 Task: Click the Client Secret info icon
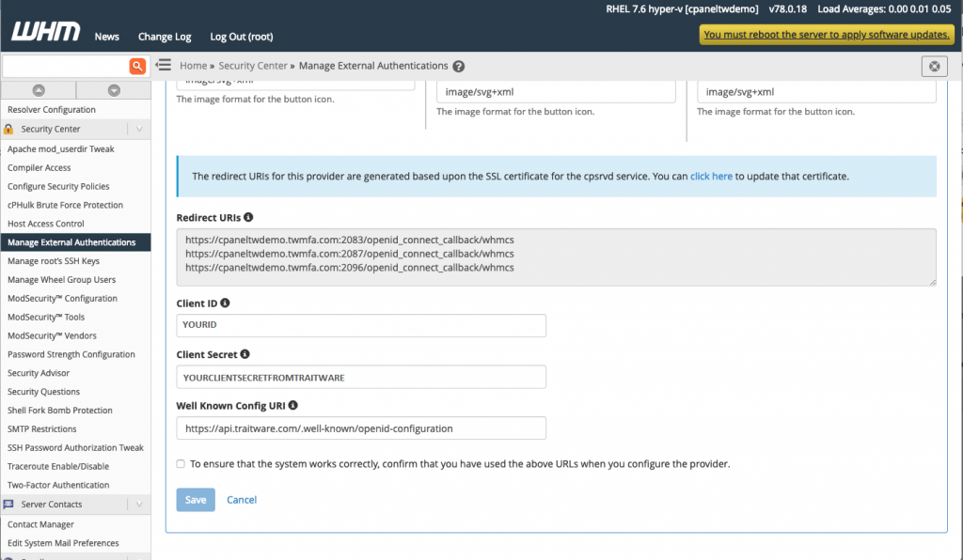tap(245, 354)
